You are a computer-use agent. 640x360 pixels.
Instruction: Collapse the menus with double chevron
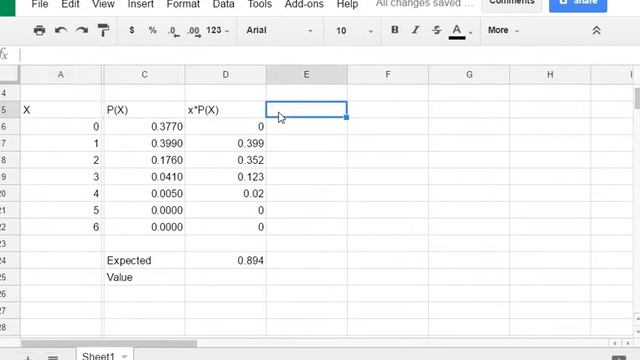pos(596,31)
